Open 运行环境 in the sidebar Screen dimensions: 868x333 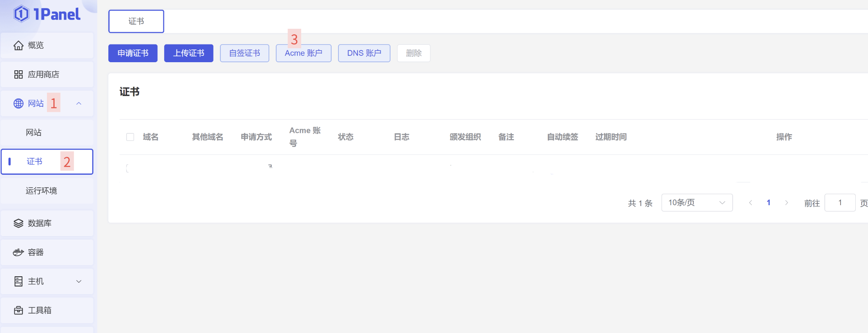point(41,191)
